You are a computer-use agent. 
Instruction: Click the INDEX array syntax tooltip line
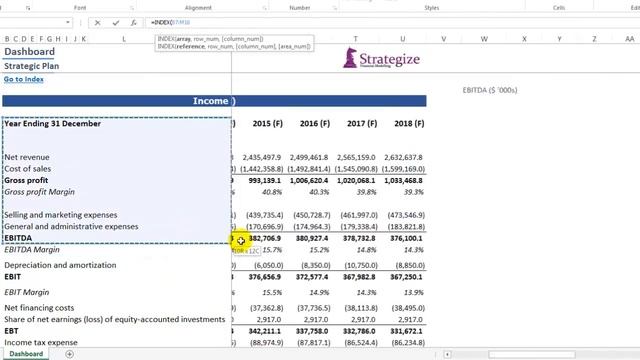pos(210,39)
